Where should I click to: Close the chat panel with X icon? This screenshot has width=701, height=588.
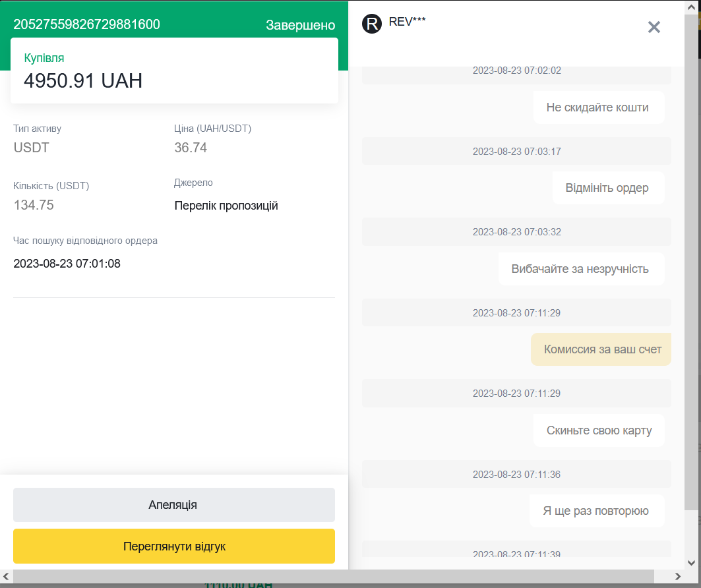[x=654, y=27]
